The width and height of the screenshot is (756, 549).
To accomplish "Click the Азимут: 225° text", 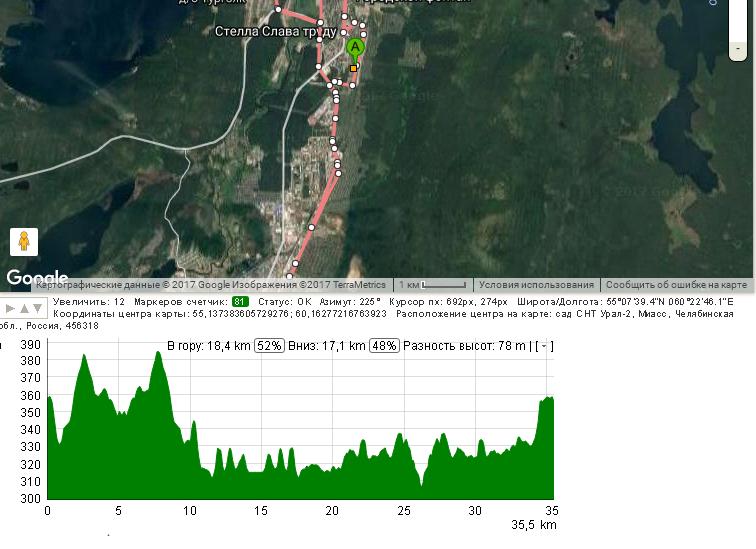I will coord(350,302).
